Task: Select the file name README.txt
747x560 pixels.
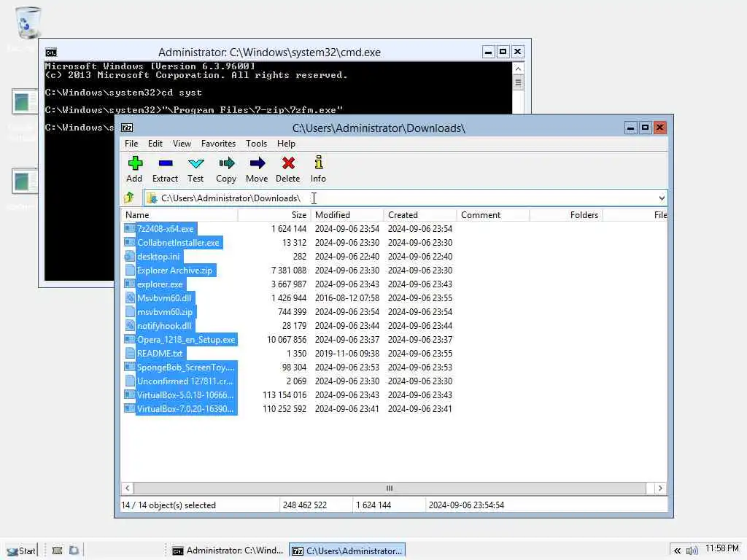Action: 160,354
